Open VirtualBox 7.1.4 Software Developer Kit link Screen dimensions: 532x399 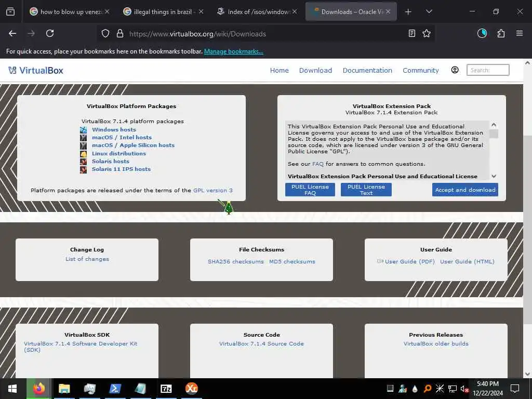click(81, 347)
